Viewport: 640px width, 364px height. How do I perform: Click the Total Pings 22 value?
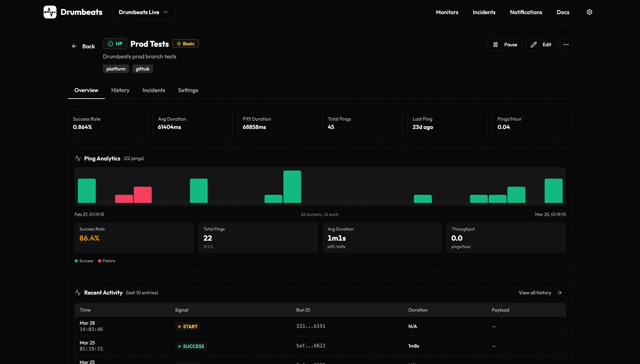click(x=208, y=238)
